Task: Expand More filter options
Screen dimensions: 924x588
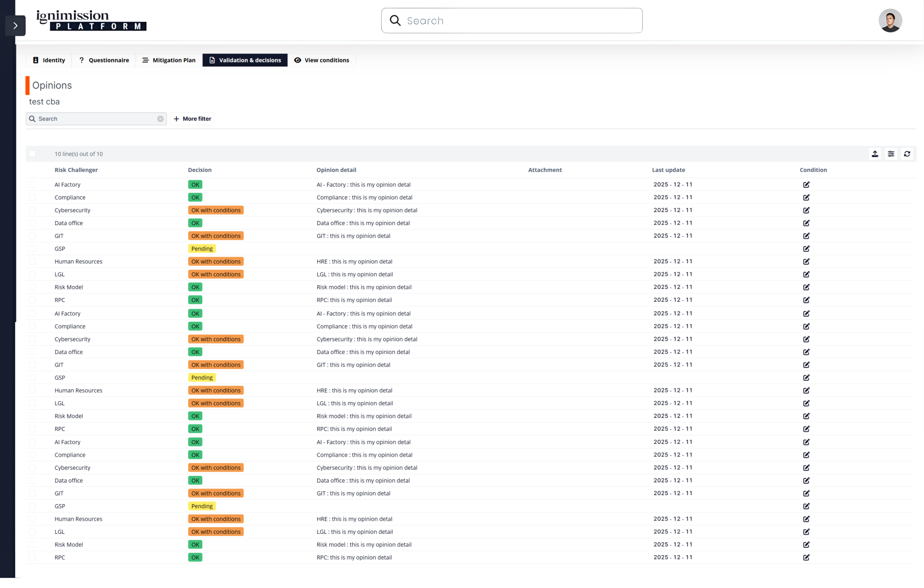Action: pos(192,119)
